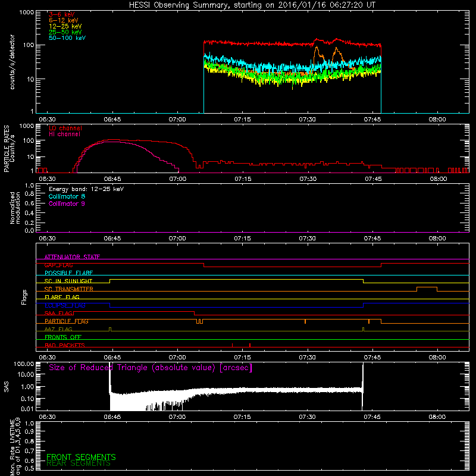Select the 3-6 keV legend label

click(62, 14)
